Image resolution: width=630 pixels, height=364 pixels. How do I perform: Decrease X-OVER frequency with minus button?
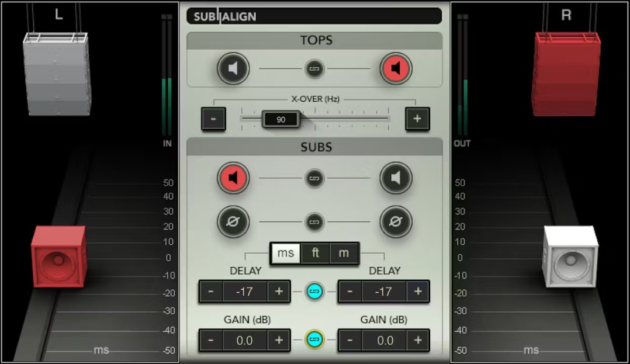point(213,119)
